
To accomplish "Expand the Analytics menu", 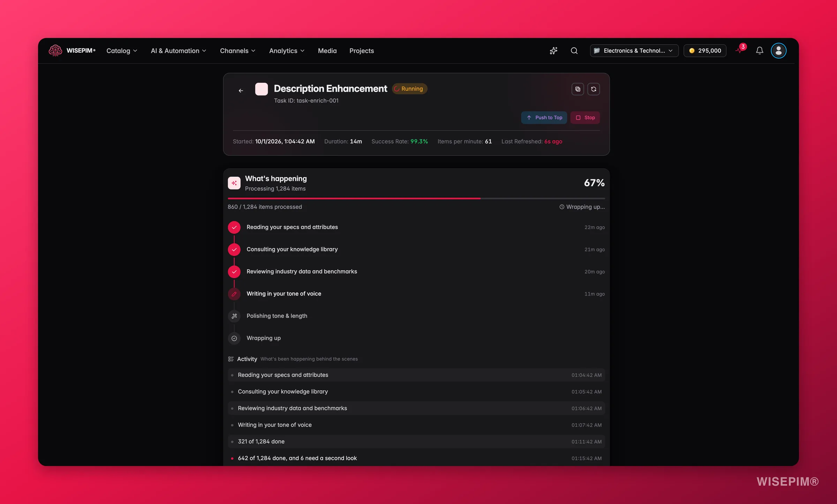I will click(287, 51).
